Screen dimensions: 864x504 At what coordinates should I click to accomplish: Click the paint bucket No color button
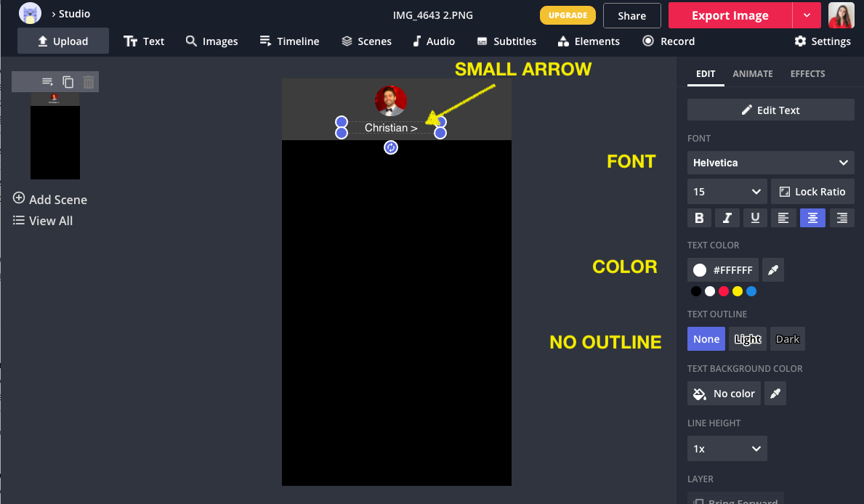724,394
